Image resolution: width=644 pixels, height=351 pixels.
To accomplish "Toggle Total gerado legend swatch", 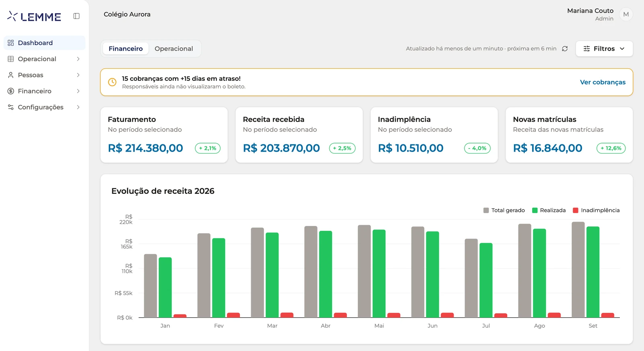I will pos(486,210).
